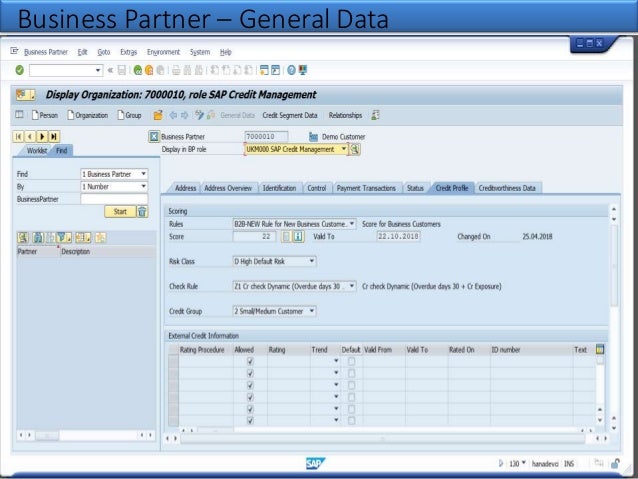Click the icon left of Business Partner label
The width and height of the screenshot is (638, 479).
click(154, 136)
